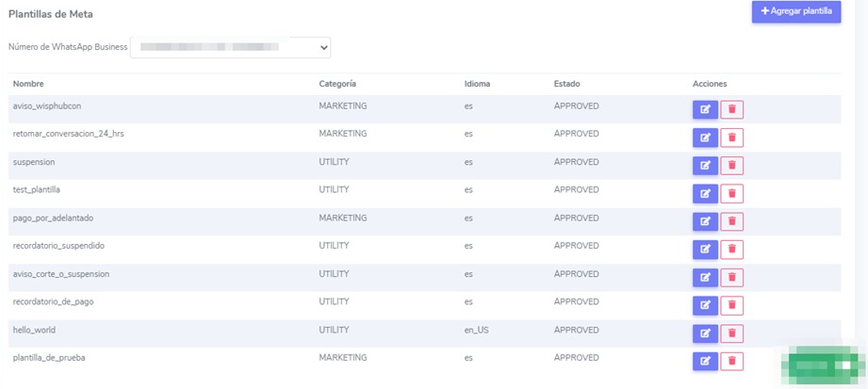
Task: Edit the aviso_wisphubcon template
Action: (x=705, y=109)
